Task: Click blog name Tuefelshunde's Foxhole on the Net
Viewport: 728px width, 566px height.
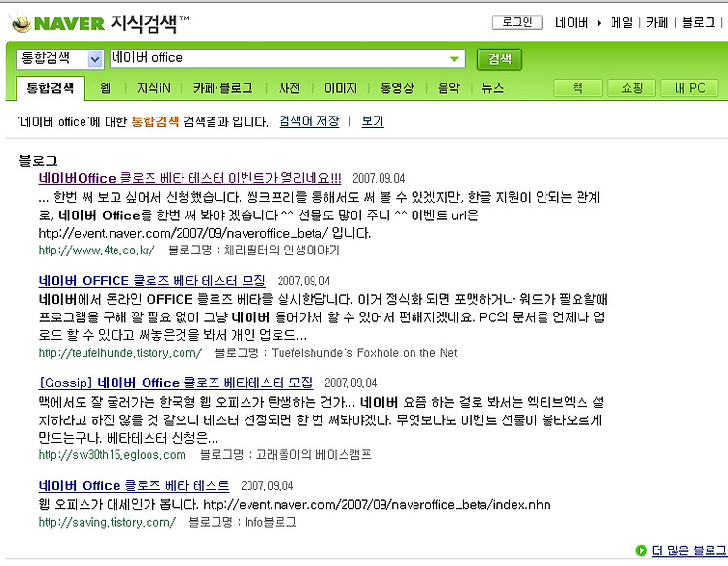Action: click(364, 352)
